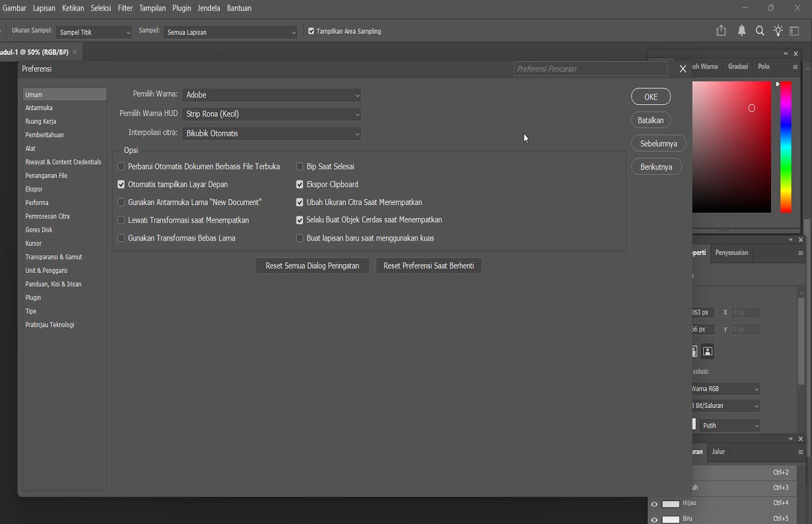This screenshot has height=524, width=812.
Task: Open the Filter menu
Action: click(125, 8)
